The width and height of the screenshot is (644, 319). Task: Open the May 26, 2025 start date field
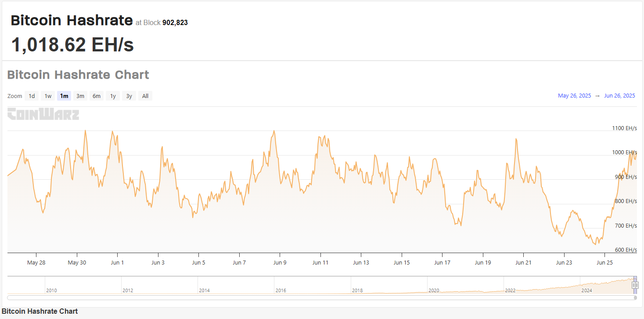coord(574,96)
